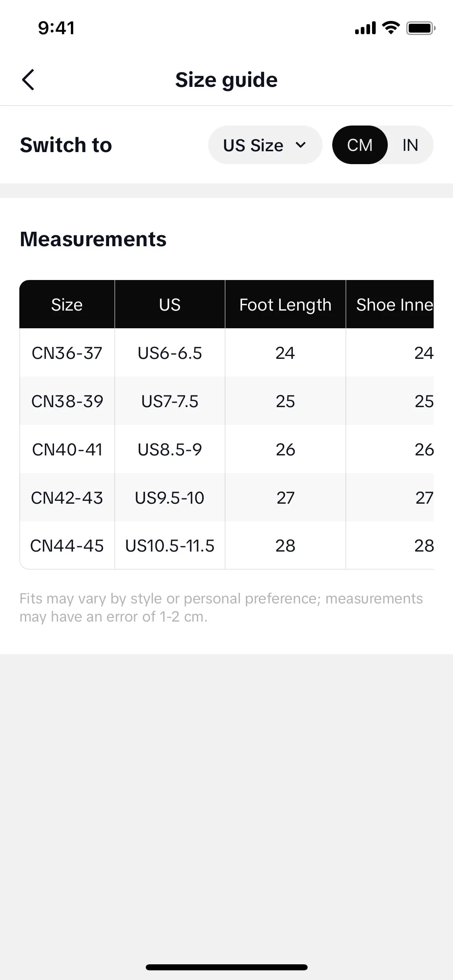Go back using the arrow icon
This screenshot has width=453, height=980.
[28, 80]
